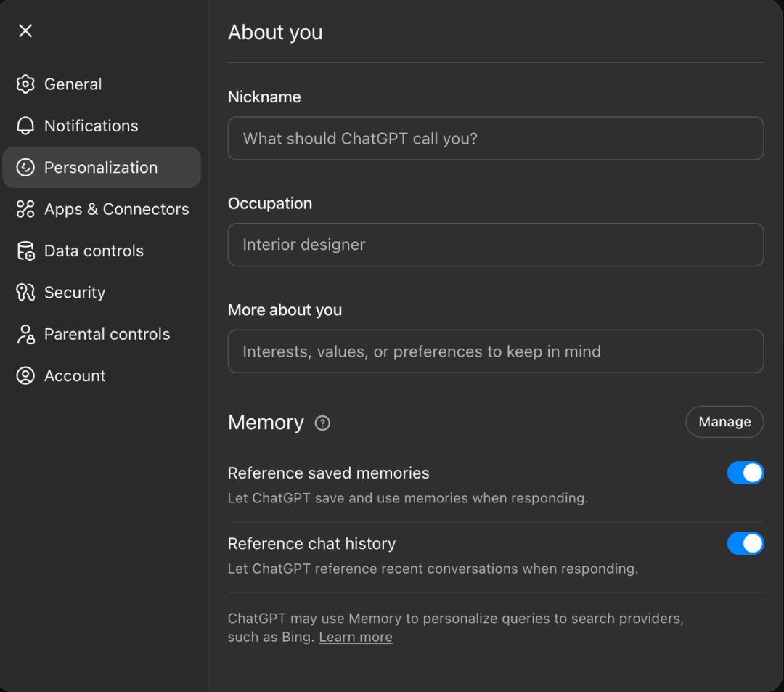Select the More about you field
The image size is (784, 692).
tap(495, 351)
